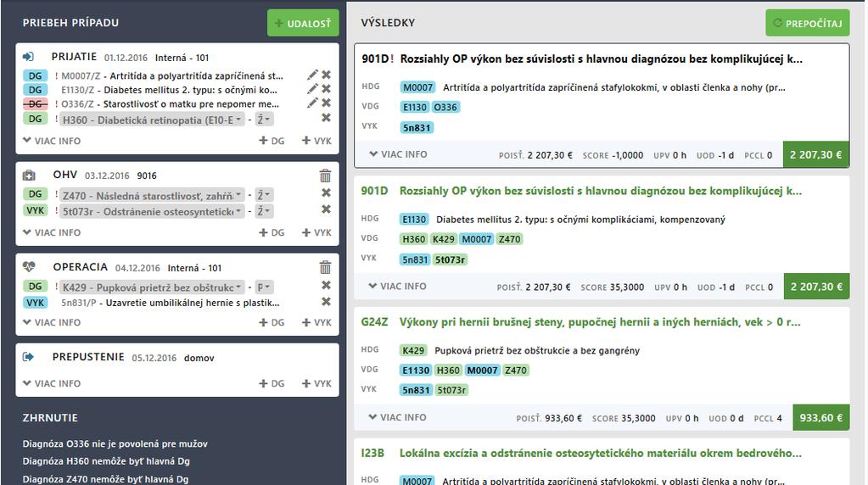Expand VIAC INFO in the G24Z result

click(x=397, y=417)
